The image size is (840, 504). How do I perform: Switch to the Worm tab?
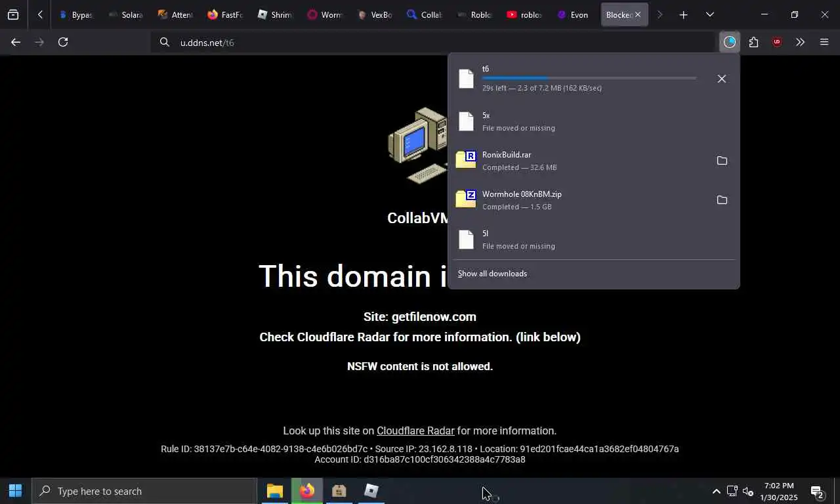tap(325, 14)
